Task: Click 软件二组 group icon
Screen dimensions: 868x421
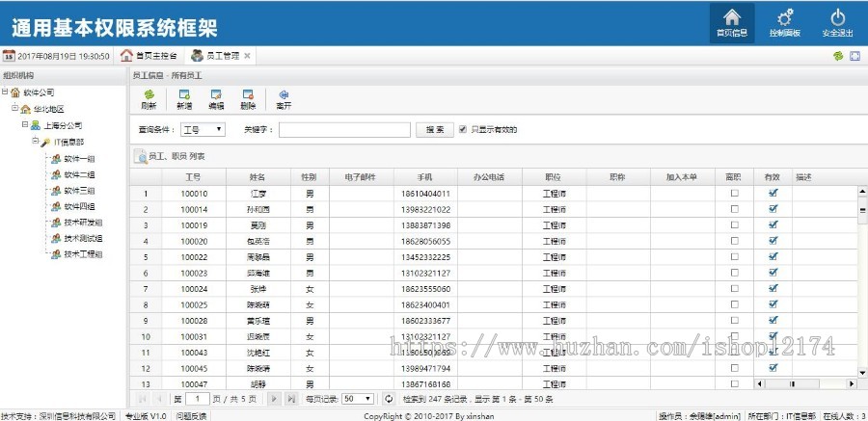Action: point(56,174)
